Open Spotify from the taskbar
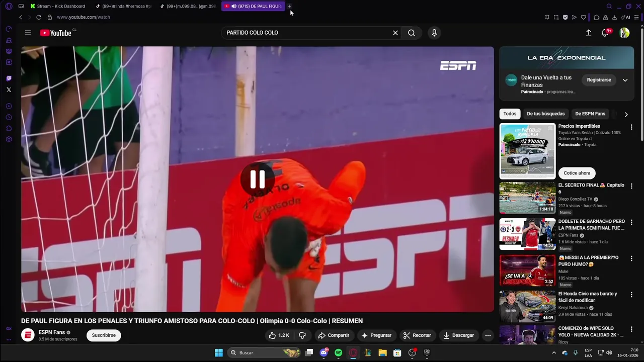The width and height of the screenshot is (644, 362). click(339, 353)
